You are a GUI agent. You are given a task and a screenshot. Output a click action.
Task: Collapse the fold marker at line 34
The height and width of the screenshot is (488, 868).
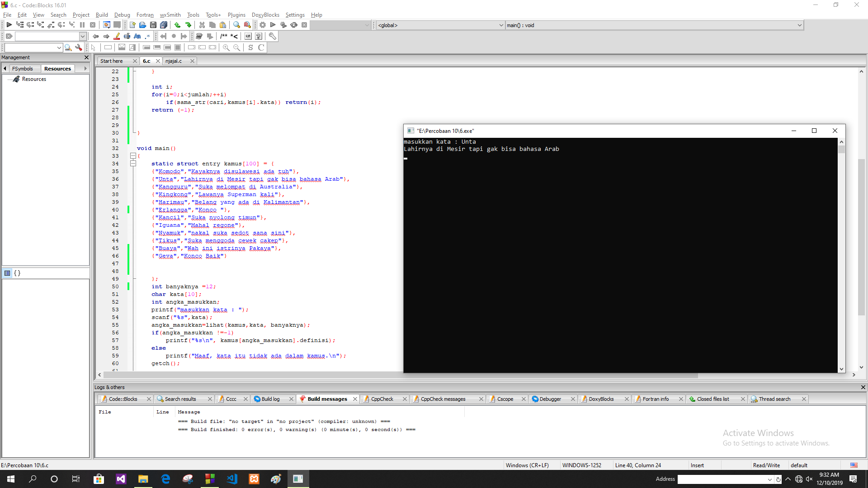coord(133,164)
